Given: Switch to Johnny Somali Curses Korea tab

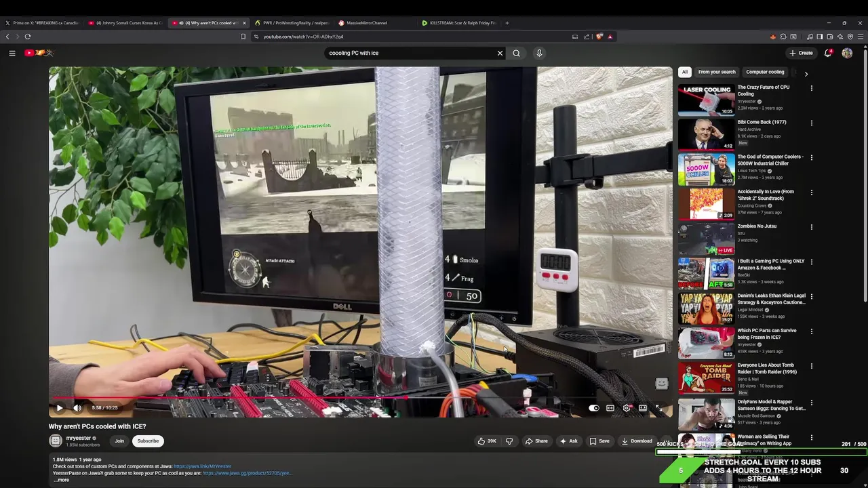Looking at the screenshot, I should (x=125, y=23).
